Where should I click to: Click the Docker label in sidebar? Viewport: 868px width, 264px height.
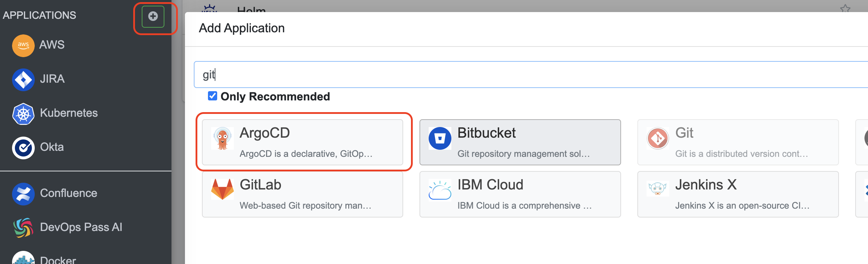pos(58,260)
